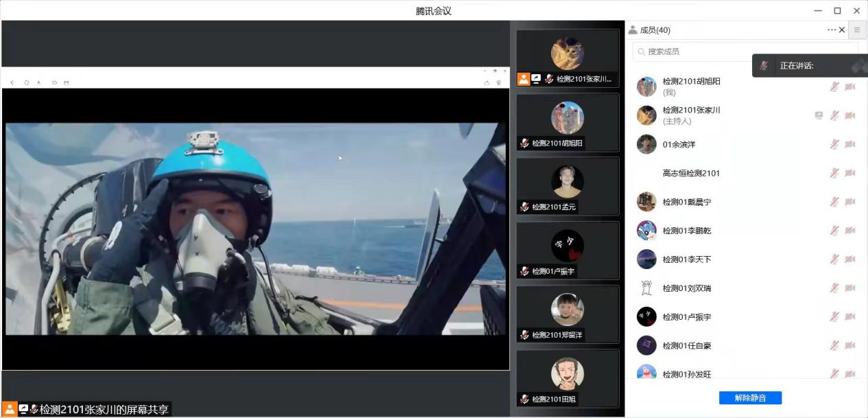Close the members panel with X
The image size is (868, 418).
(842, 30)
